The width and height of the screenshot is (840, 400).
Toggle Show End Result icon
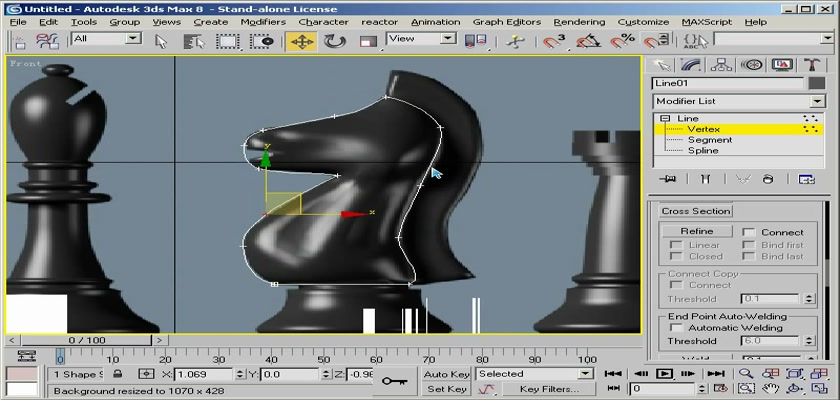pos(706,179)
